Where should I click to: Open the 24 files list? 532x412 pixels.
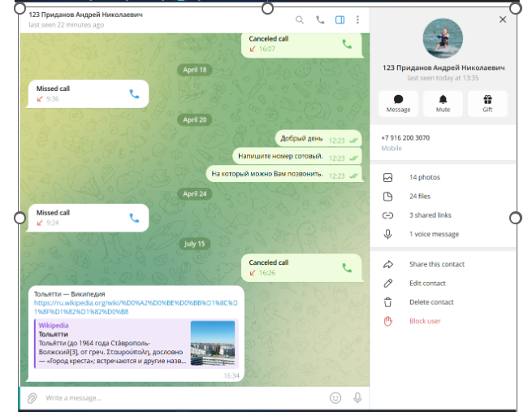420,196
